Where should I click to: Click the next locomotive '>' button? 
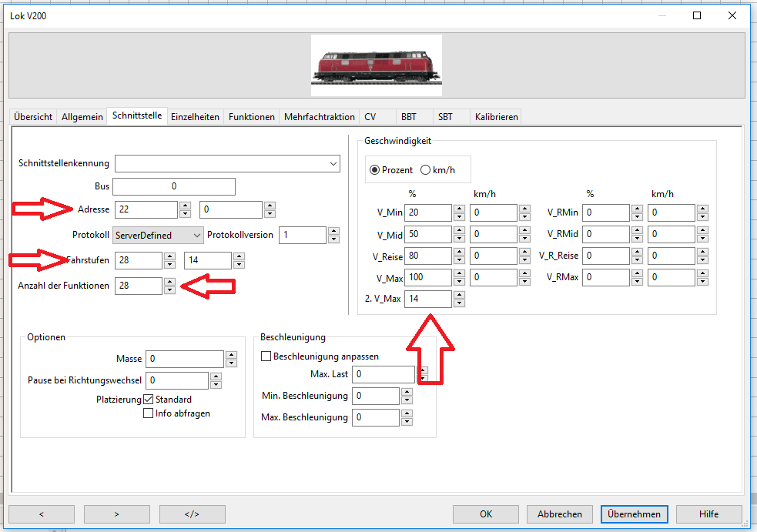click(x=116, y=514)
